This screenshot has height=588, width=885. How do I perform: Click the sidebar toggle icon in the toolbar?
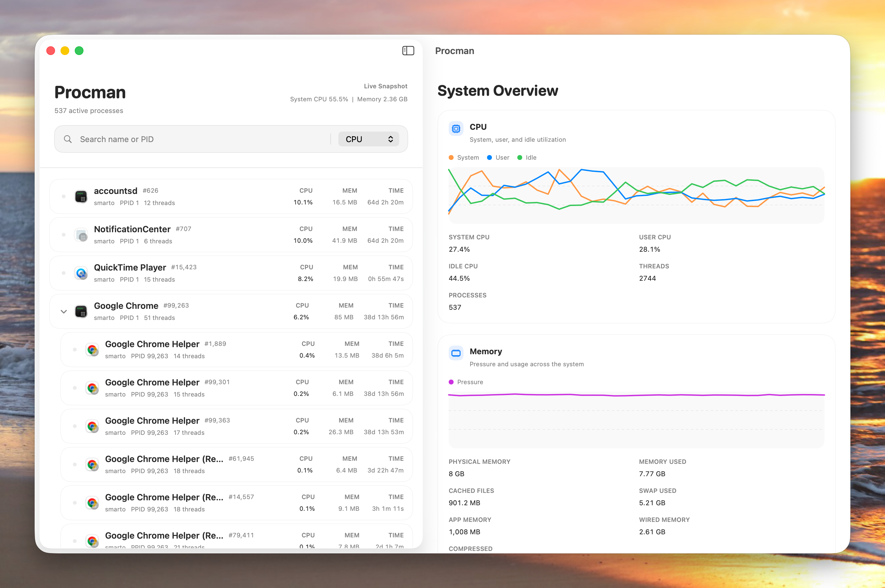tap(408, 51)
